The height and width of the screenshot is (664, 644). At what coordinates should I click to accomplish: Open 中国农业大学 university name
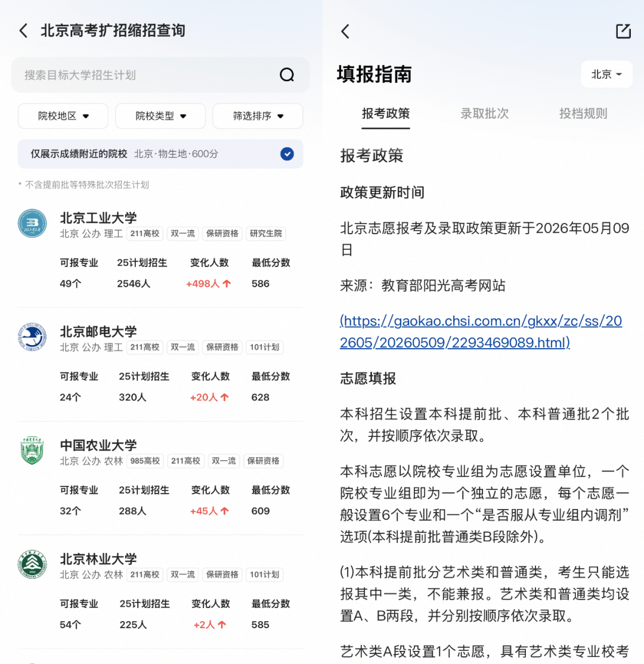(98, 445)
